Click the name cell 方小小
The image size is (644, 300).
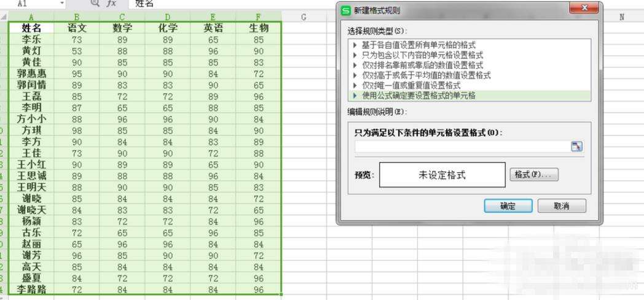pyautogui.click(x=31, y=119)
